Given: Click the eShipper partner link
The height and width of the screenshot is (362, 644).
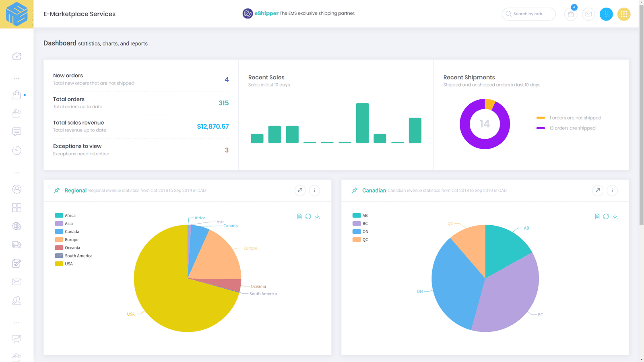Looking at the screenshot, I should pyautogui.click(x=266, y=13).
